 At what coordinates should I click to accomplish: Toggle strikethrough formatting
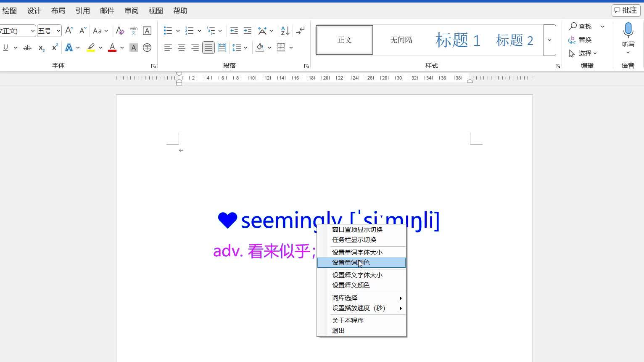(27, 48)
